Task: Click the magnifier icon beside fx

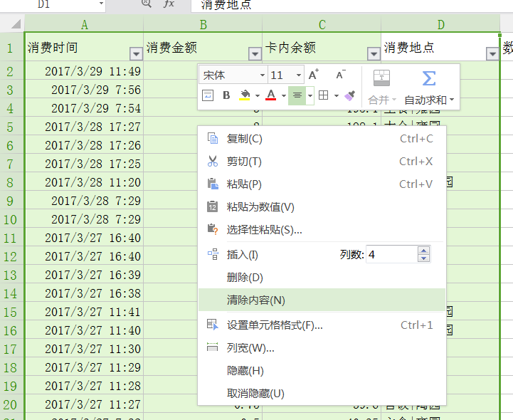Action: (x=147, y=4)
